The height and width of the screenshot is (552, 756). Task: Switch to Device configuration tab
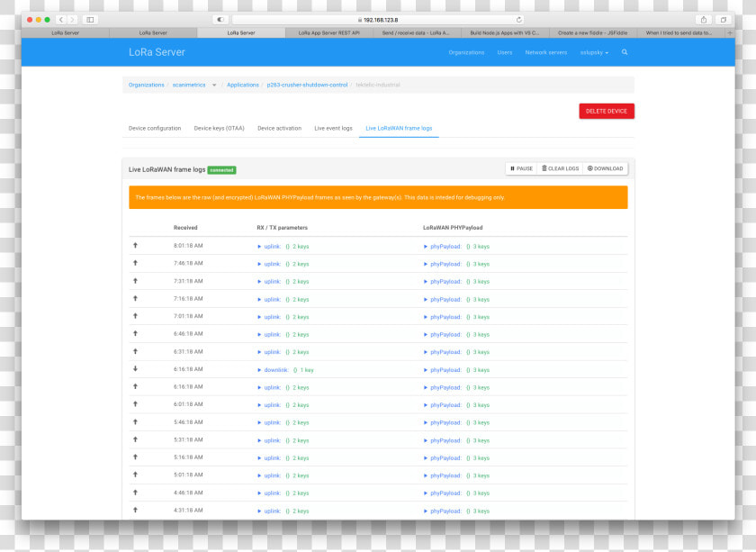pyautogui.click(x=155, y=129)
